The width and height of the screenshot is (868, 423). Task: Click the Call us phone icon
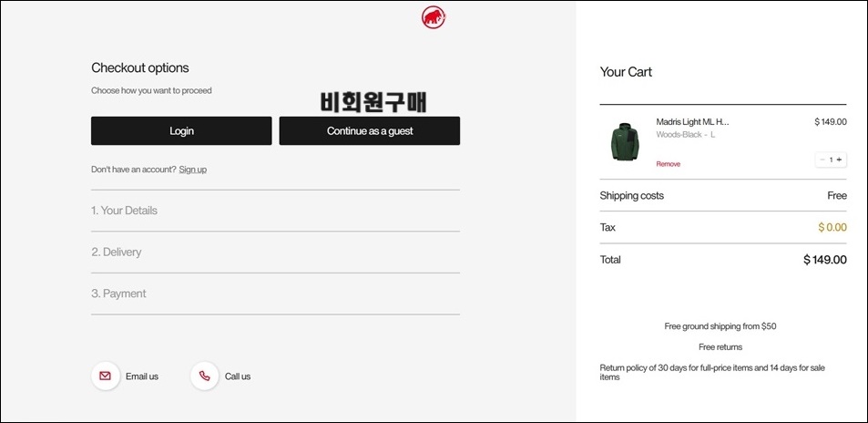pos(204,376)
